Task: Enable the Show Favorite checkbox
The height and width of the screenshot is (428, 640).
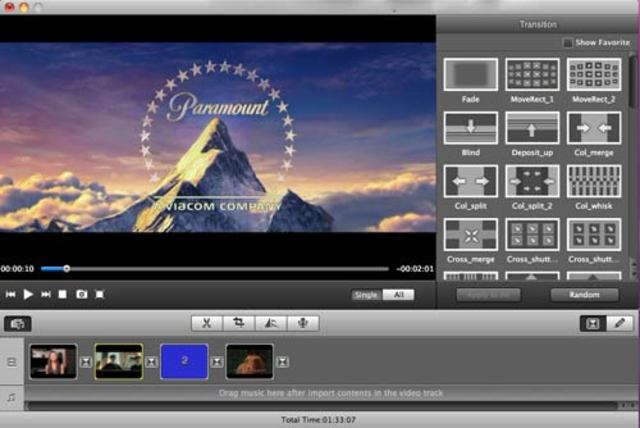Action: [x=567, y=42]
